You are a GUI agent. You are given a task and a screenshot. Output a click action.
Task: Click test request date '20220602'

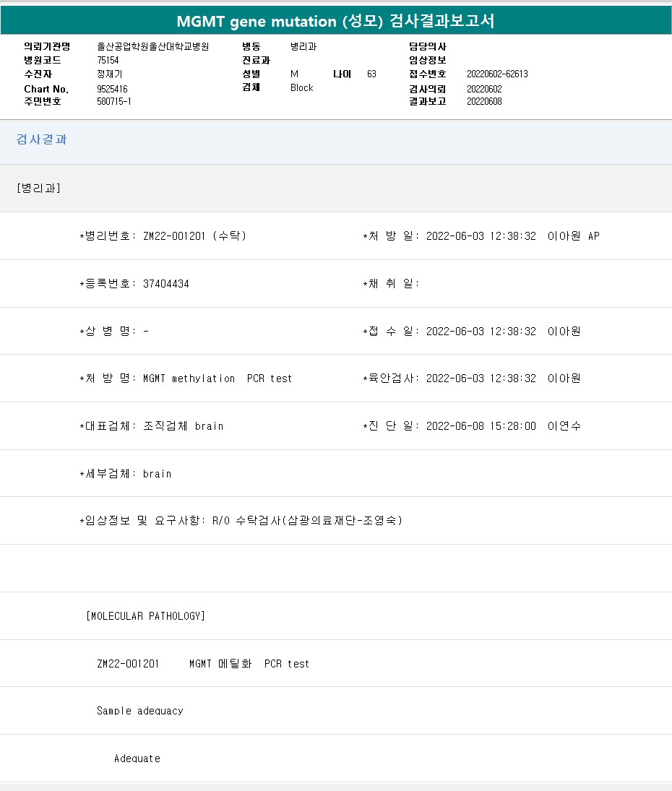click(x=484, y=89)
